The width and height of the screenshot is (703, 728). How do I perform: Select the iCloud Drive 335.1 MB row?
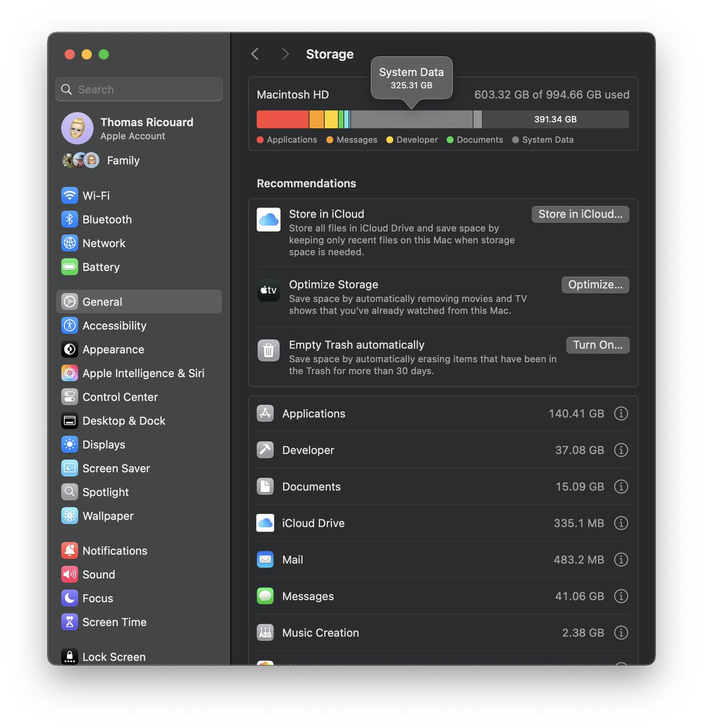point(443,523)
